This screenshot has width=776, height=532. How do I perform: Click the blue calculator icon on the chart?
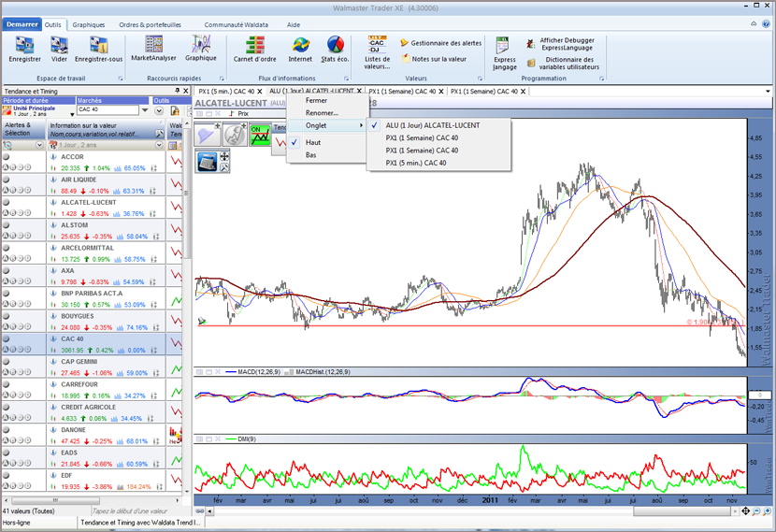tap(207, 162)
